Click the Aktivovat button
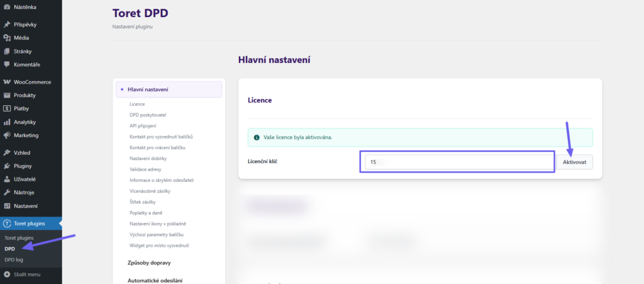 point(575,162)
